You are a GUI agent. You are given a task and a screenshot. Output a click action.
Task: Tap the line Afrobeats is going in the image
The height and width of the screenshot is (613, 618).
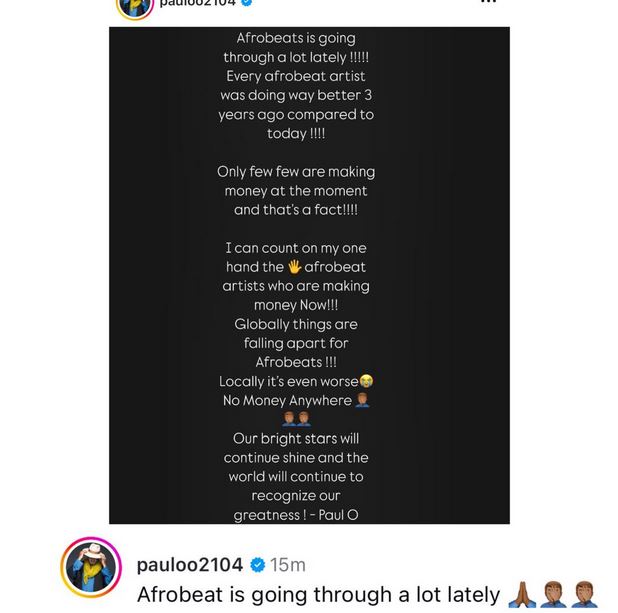click(296, 38)
